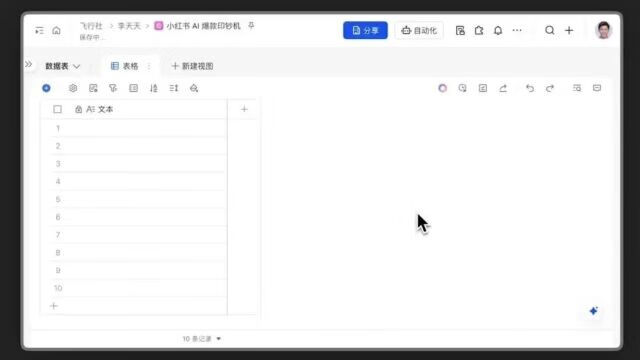Open the 数据表 dropdown

[62, 66]
